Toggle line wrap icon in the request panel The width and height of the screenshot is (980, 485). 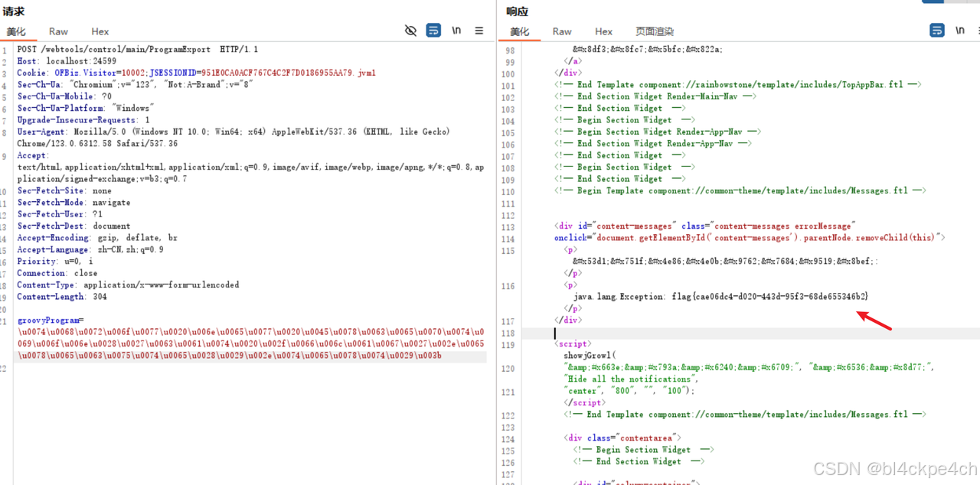coord(433,31)
